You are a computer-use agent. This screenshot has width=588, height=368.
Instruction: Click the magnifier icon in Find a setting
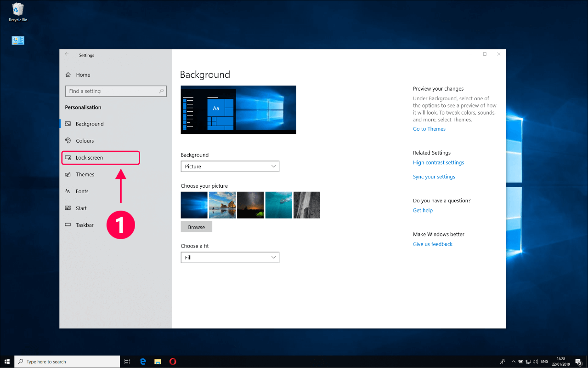click(x=161, y=91)
